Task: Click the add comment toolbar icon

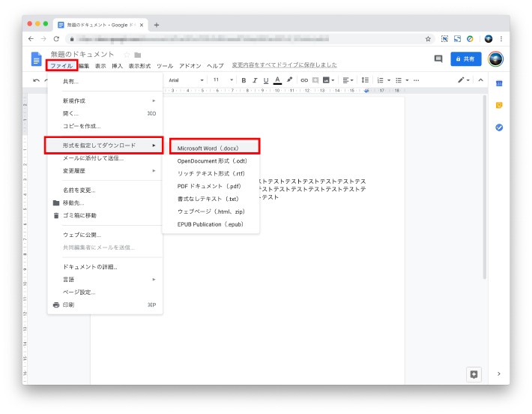Action: (315, 80)
